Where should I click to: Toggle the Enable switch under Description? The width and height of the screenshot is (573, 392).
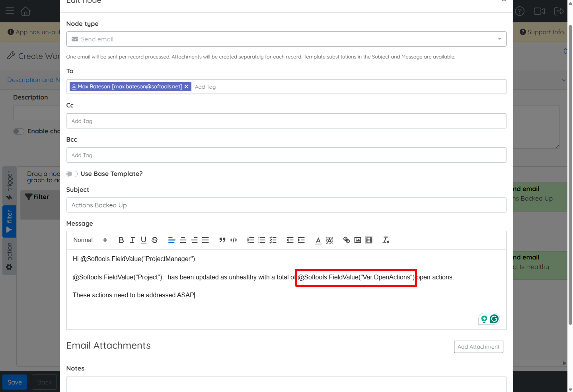(x=19, y=131)
